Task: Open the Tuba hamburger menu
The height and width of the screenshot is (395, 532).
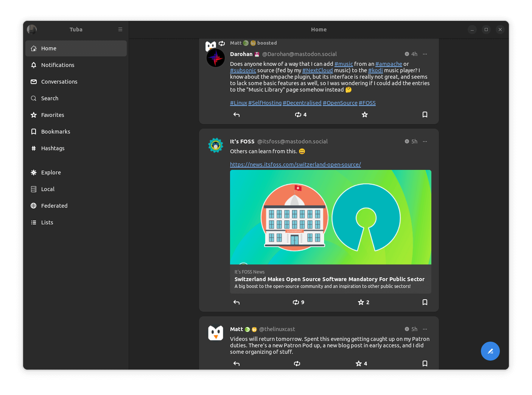Action: pos(120,29)
